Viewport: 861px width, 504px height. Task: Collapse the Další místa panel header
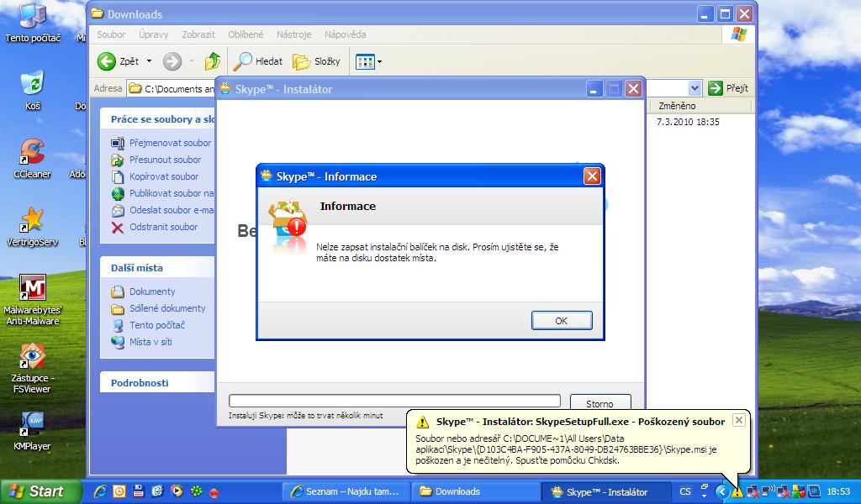click(x=157, y=268)
